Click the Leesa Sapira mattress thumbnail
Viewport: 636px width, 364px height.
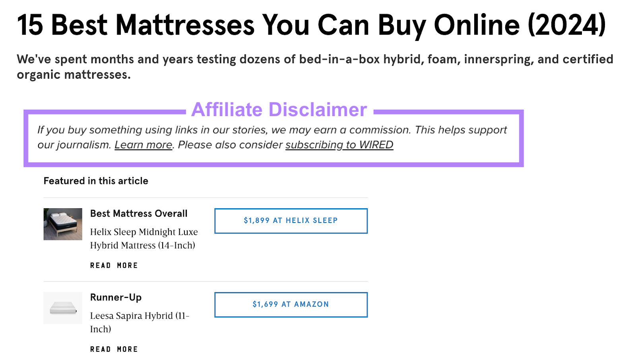tap(62, 308)
